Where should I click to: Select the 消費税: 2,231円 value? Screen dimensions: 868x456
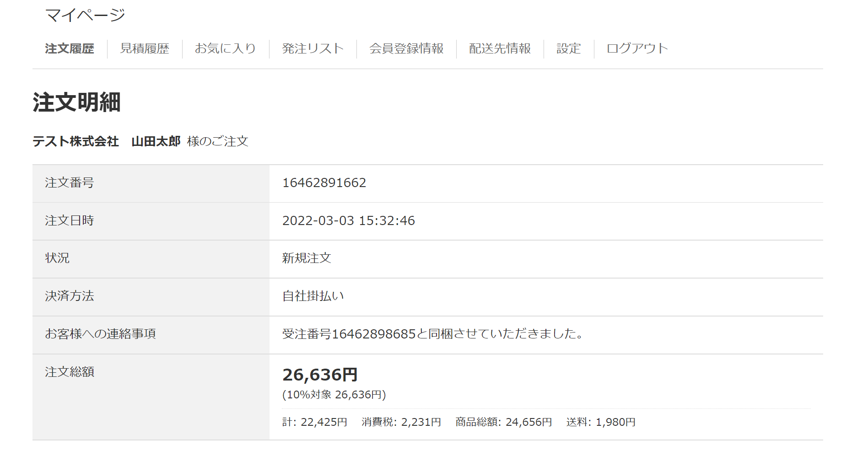click(401, 422)
